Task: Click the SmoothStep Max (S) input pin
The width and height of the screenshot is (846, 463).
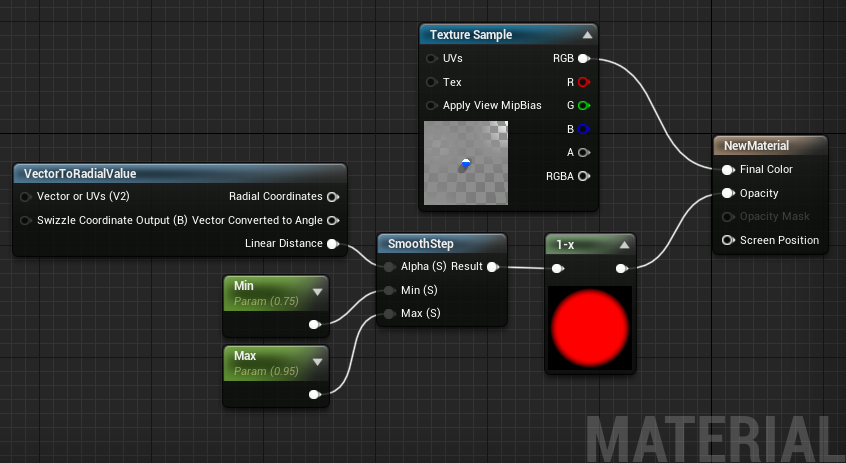Action: coord(390,314)
